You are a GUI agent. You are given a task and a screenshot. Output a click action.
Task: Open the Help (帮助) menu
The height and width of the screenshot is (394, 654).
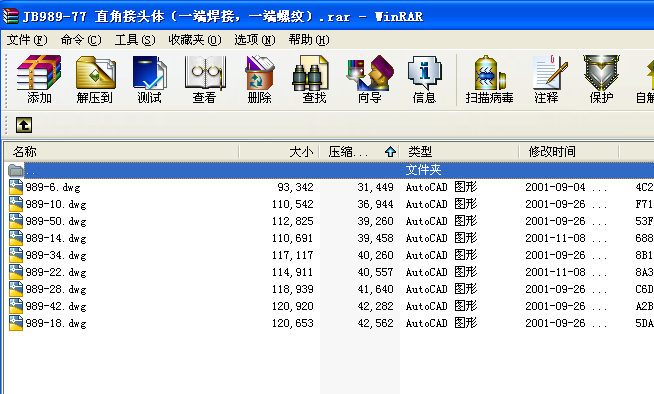pyautogui.click(x=309, y=40)
